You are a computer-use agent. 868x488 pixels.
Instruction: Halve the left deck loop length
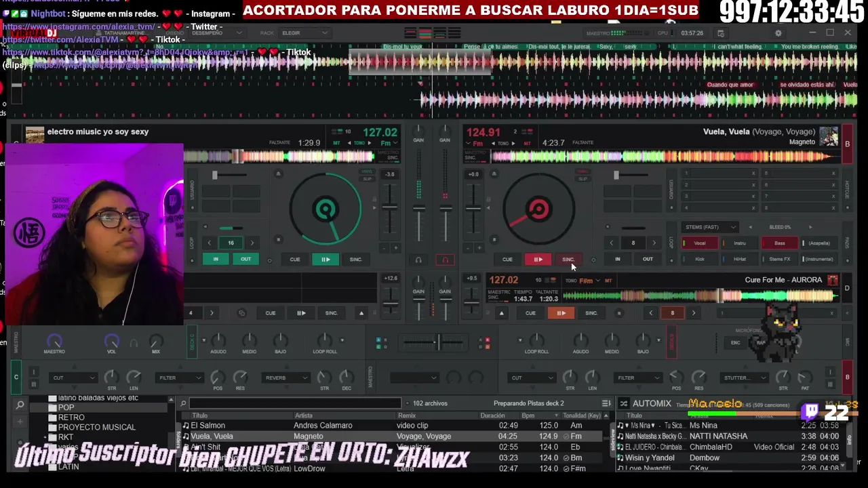(x=210, y=243)
